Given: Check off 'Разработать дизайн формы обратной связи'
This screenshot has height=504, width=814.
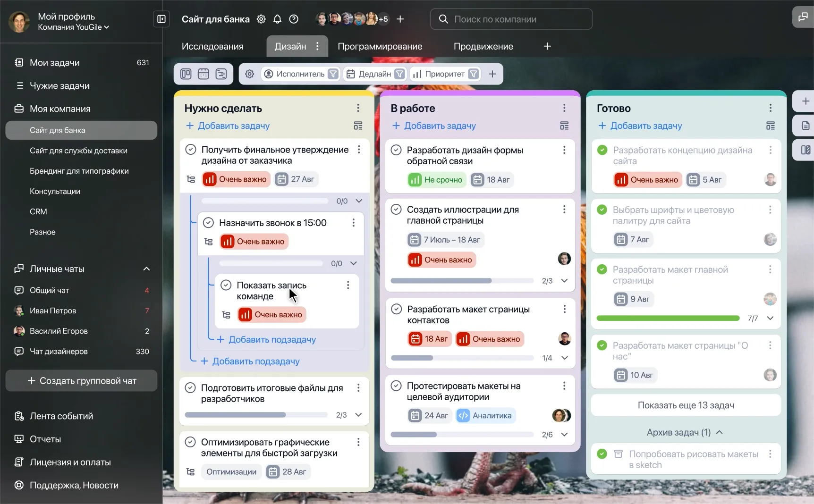Looking at the screenshot, I should tap(397, 150).
